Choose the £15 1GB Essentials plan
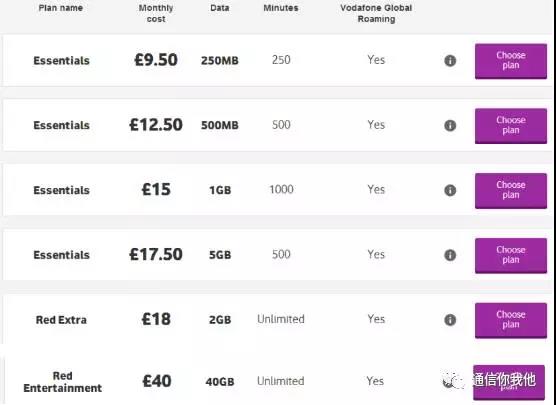Image resolution: width=556 pixels, height=405 pixels. pos(511,191)
